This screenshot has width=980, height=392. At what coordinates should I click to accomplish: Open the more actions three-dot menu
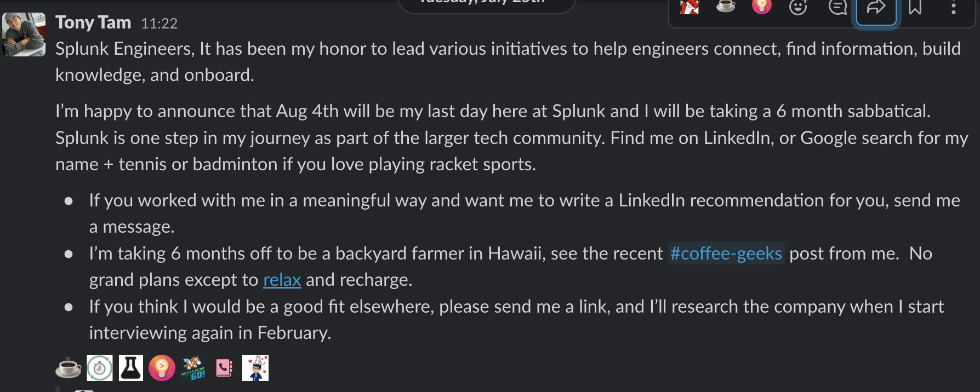click(954, 8)
